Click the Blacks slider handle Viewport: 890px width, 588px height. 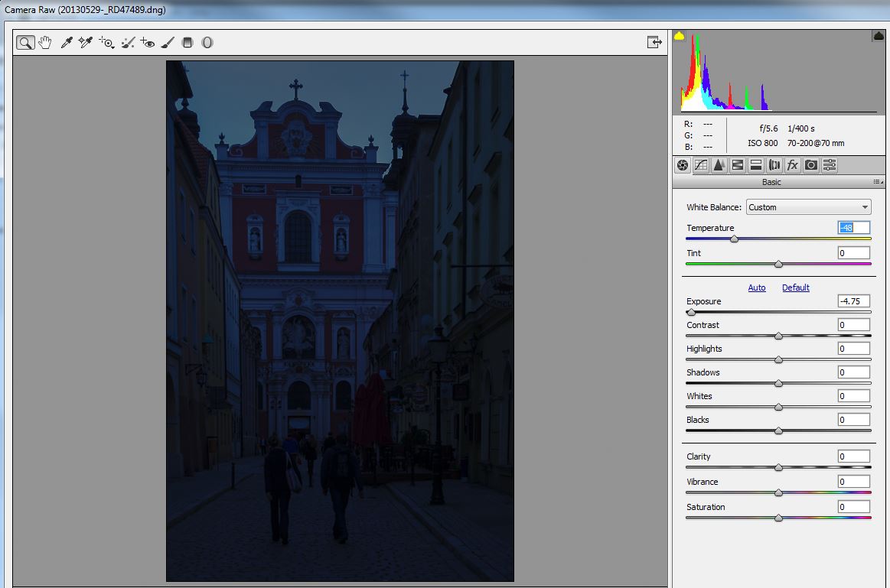pos(779,431)
